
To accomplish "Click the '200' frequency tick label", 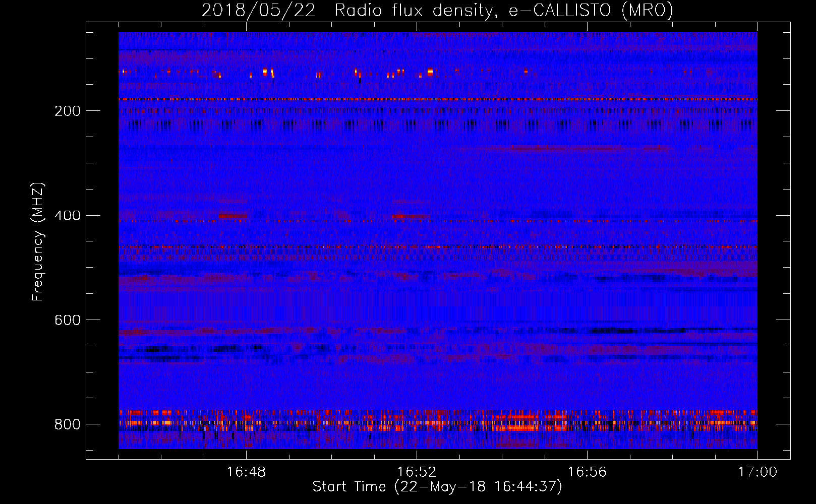I will click(x=68, y=111).
